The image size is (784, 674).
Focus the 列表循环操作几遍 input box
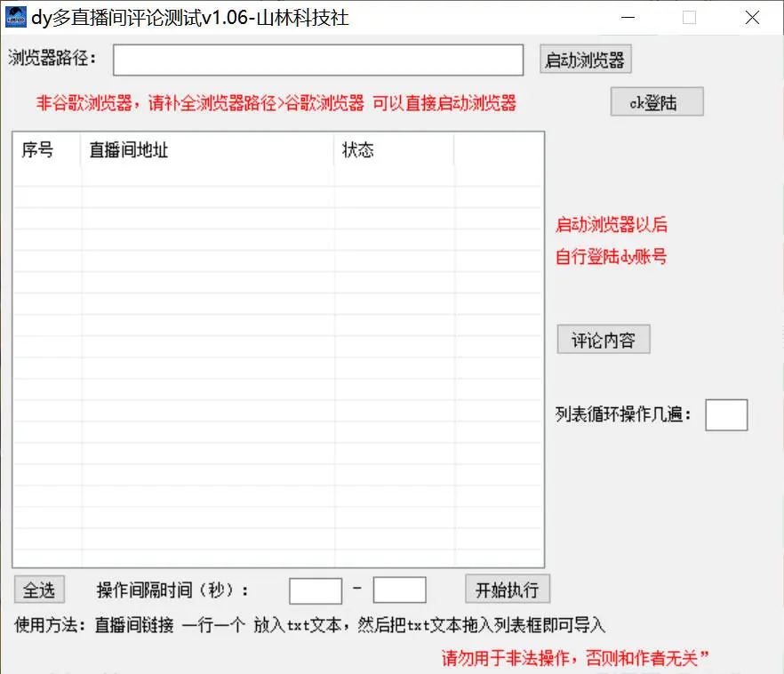[x=726, y=414]
